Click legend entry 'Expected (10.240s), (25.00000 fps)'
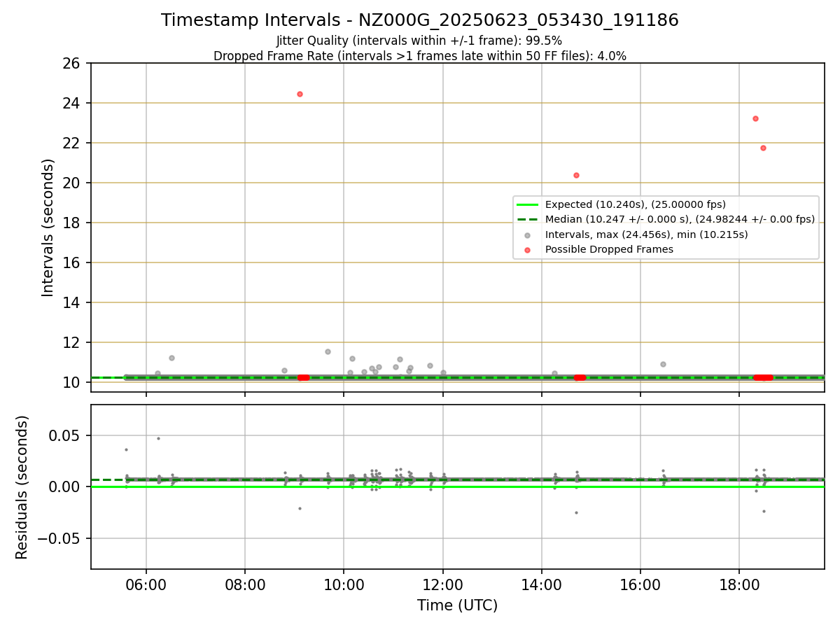The height and width of the screenshot is (630, 840). tap(635, 204)
